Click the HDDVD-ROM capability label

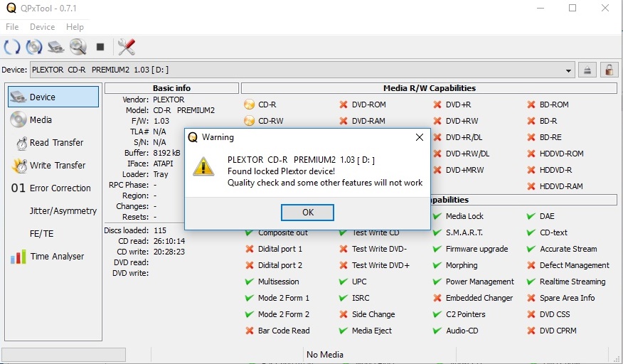coord(561,154)
